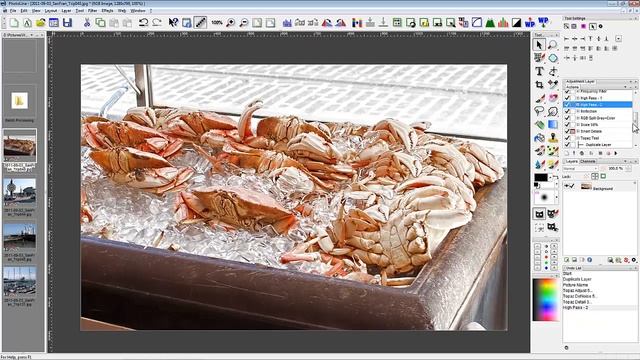Select the blue Gradient tool

553,124
